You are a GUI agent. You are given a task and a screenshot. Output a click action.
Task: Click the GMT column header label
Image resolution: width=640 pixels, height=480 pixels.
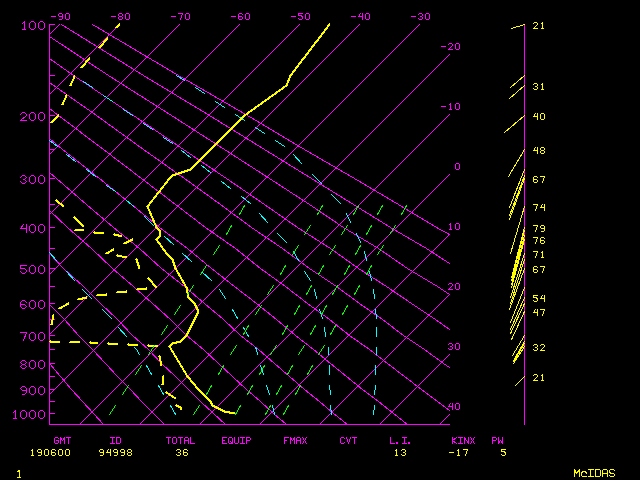coord(63,440)
